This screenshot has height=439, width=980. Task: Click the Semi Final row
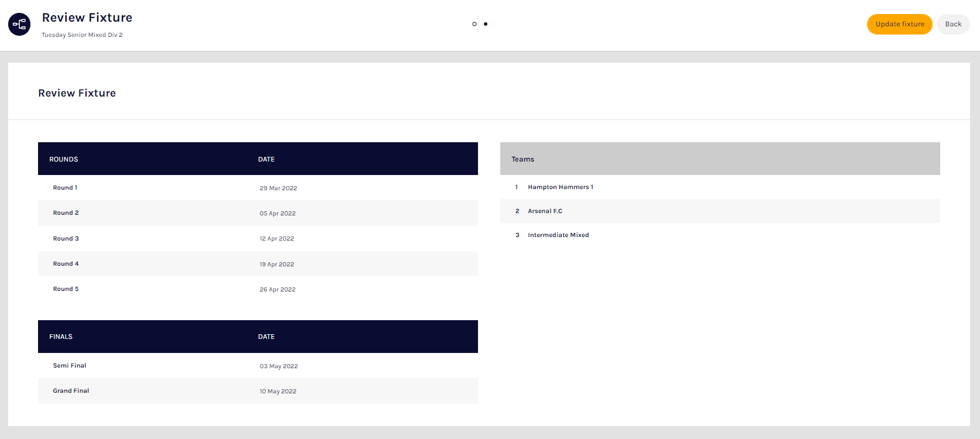[x=70, y=366]
